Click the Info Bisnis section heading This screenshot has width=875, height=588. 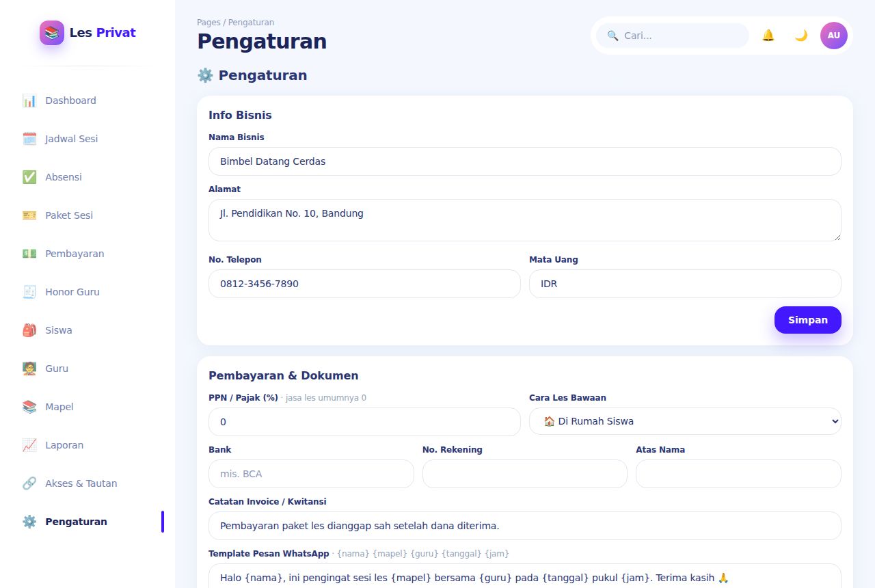coord(240,115)
